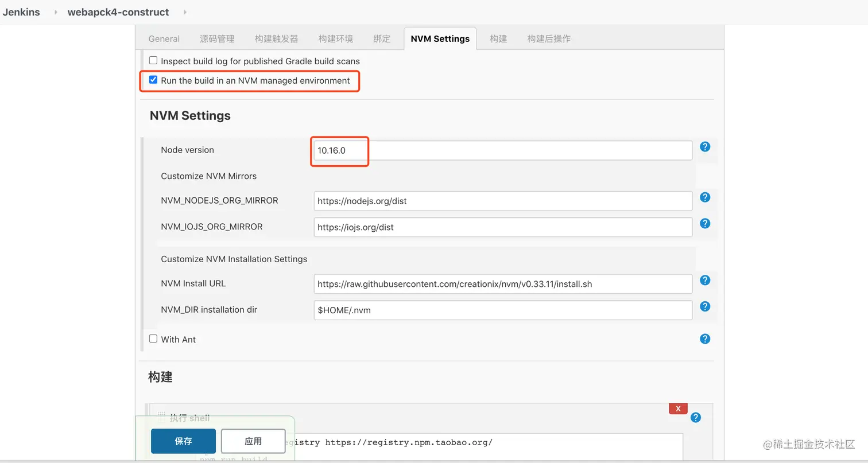Jump to the 构建 tab
Screen dimensions: 868x463
tap(498, 38)
